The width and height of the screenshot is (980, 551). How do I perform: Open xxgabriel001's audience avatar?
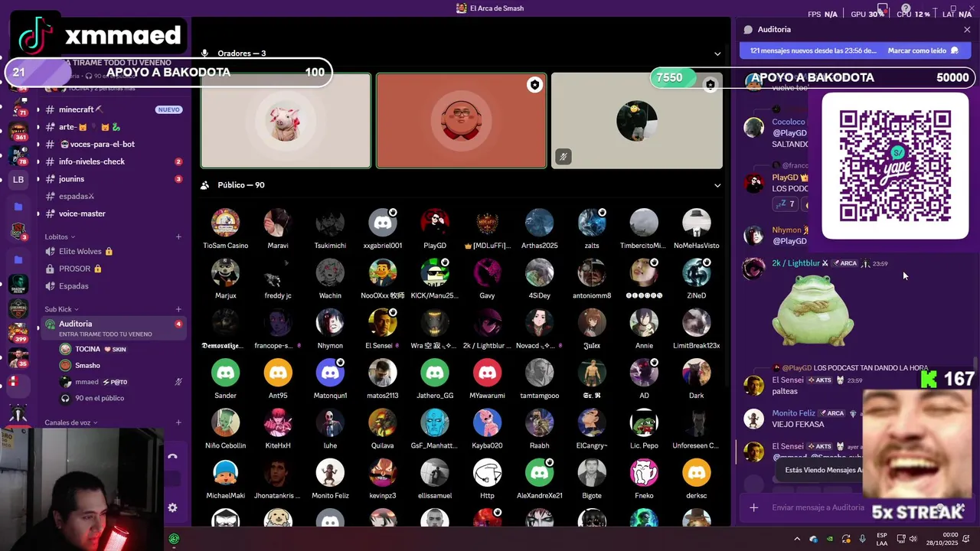(x=382, y=223)
